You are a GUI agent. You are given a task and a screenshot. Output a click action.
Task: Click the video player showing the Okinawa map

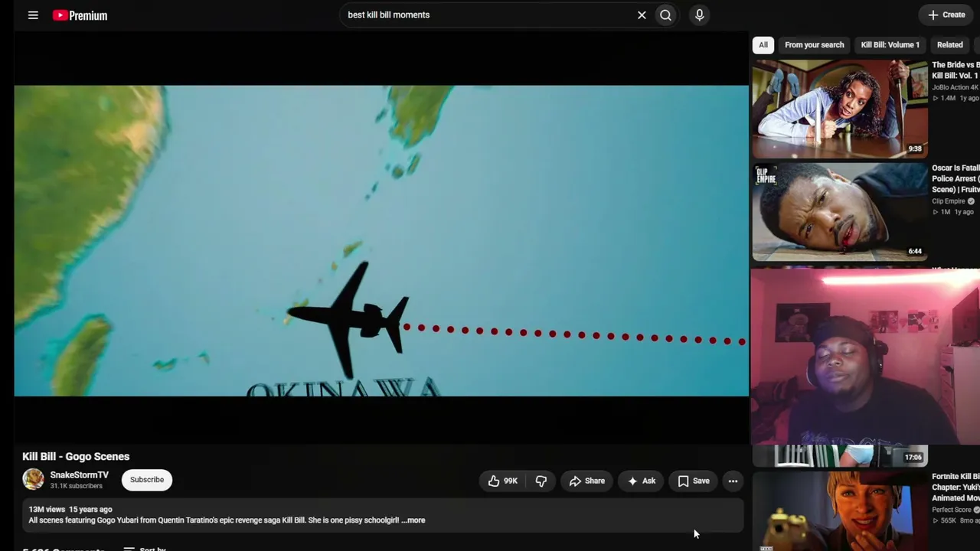(x=381, y=240)
